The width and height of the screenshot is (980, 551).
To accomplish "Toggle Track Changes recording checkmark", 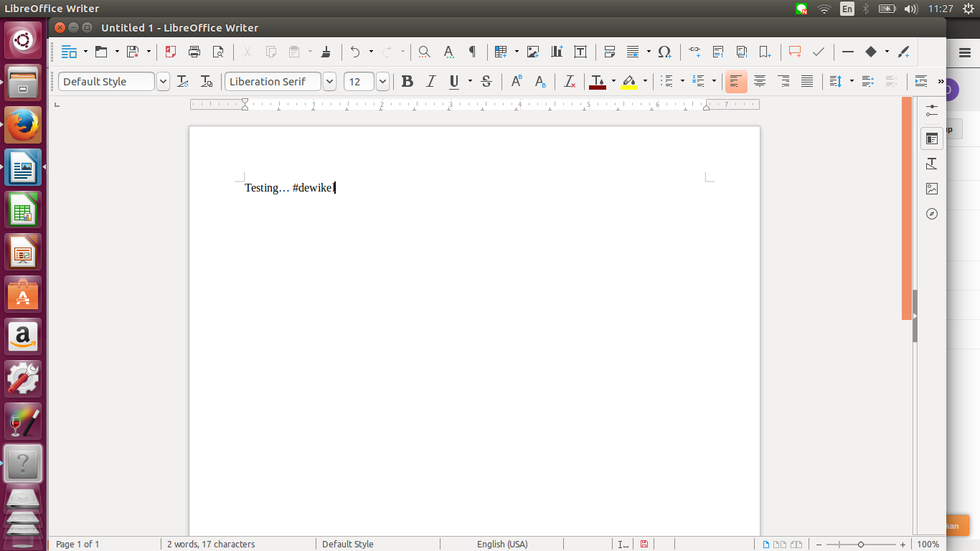I will (819, 52).
